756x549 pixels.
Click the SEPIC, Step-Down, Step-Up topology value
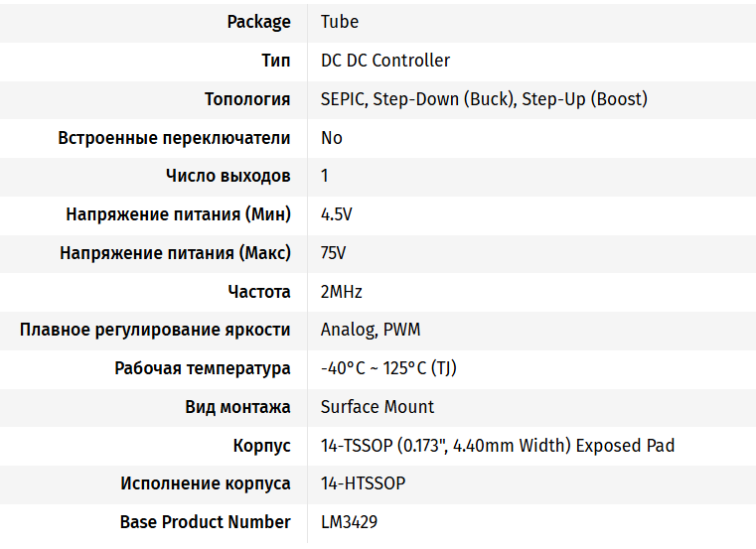(x=484, y=99)
